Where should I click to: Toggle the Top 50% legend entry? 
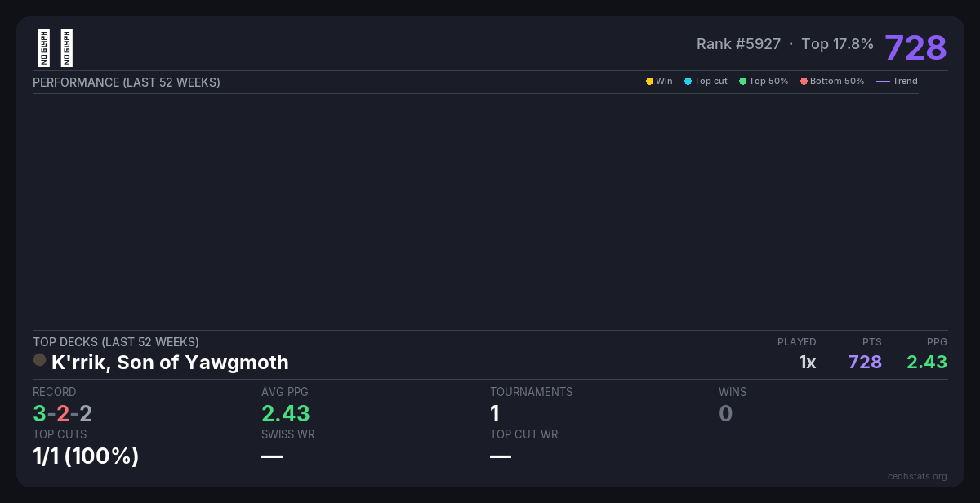[x=764, y=82]
